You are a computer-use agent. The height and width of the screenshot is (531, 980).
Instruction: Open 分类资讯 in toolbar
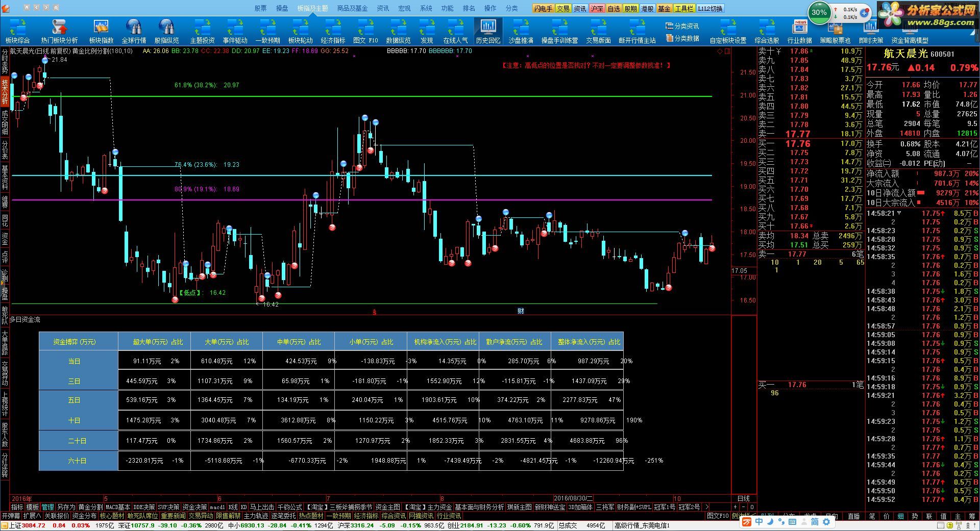pyautogui.click(x=682, y=26)
